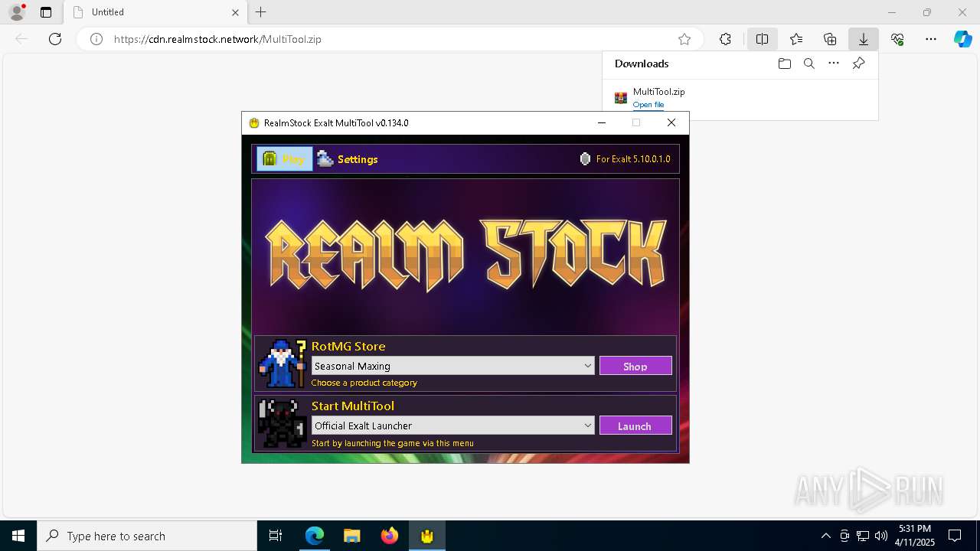Open a new browser tab
The height and width of the screenshot is (551, 980).
coord(261,12)
